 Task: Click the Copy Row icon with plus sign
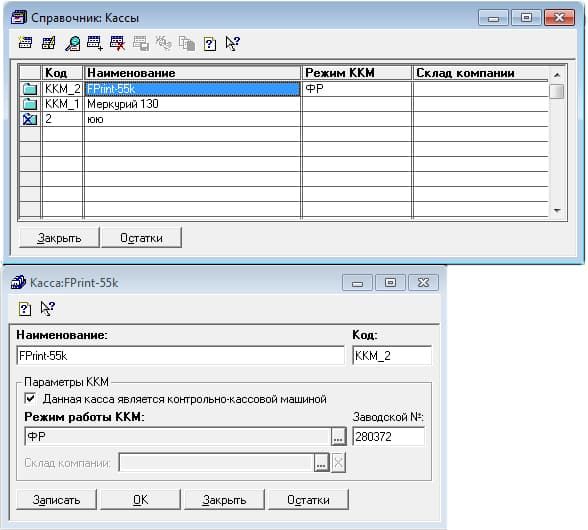click(94, 43)
